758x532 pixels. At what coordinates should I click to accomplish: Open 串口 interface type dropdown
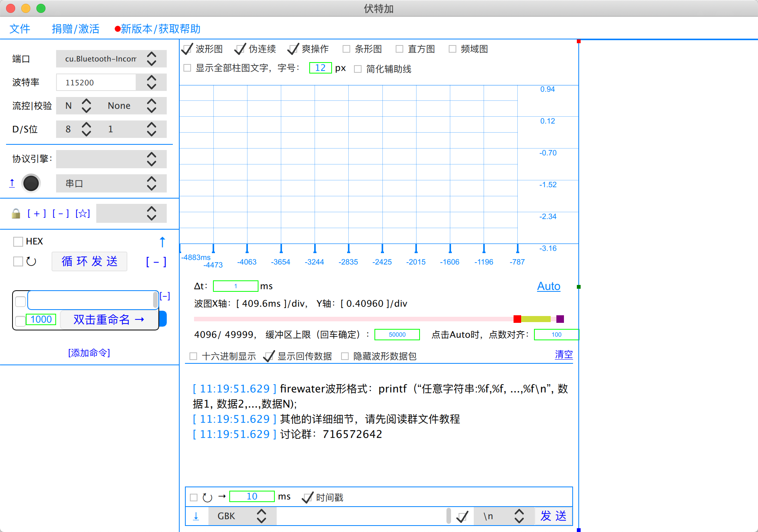tap(111, 183)
